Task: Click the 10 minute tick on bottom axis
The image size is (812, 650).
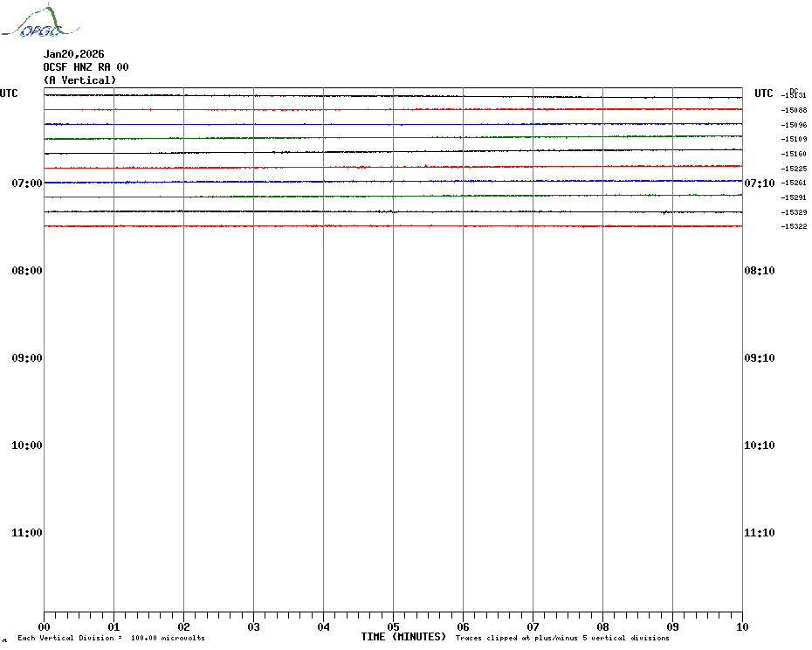Action: [x=741, y=626]
